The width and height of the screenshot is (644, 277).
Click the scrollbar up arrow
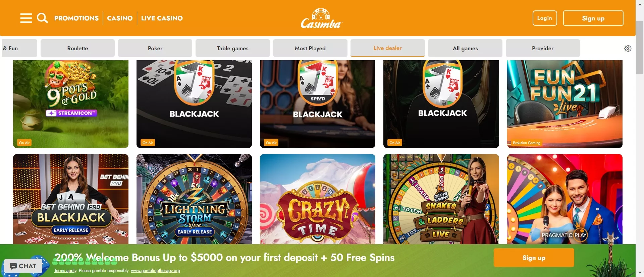pyautogui.click(x=640, y=4)
